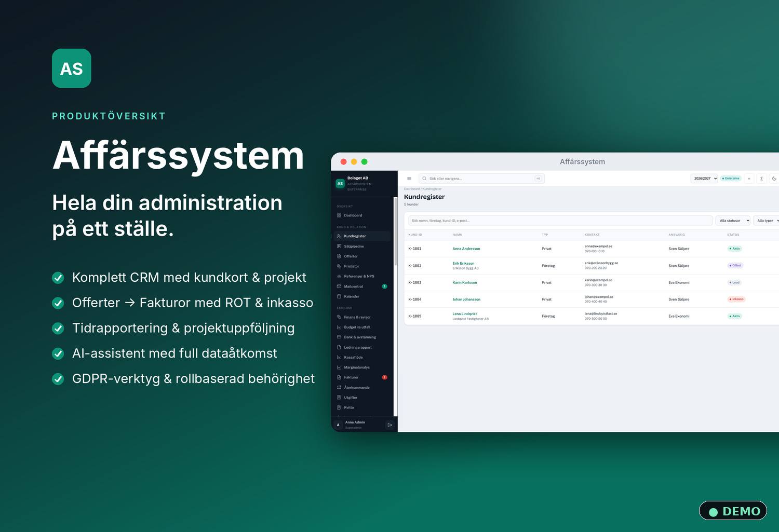Image resolution: width=779 pixels, height=532 pixels.
Task: Select the Prislistor icon in sidebar
Action: click(x=339, y=266)
